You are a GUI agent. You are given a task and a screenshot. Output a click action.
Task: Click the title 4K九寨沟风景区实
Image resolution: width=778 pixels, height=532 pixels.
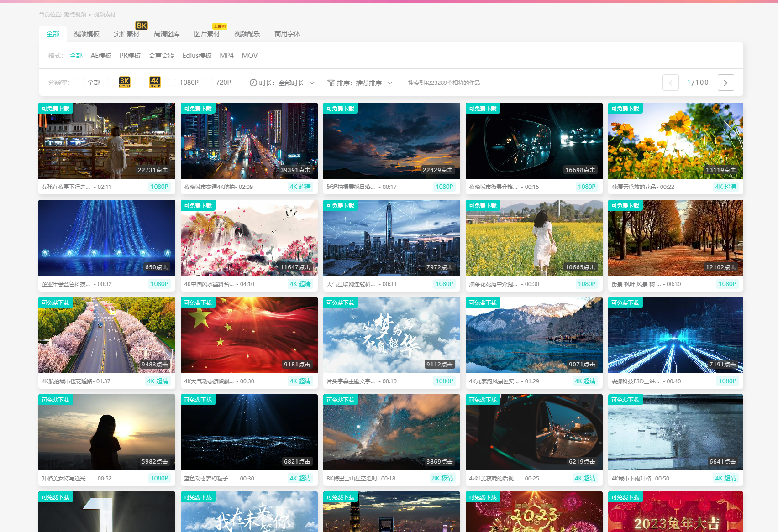tap(494, 381)
